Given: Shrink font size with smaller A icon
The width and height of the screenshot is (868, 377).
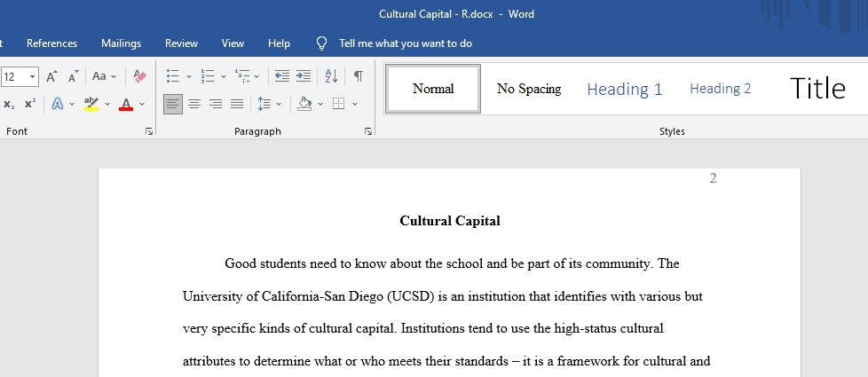Looking at the screenshot, I should click(x=73, y=76).
